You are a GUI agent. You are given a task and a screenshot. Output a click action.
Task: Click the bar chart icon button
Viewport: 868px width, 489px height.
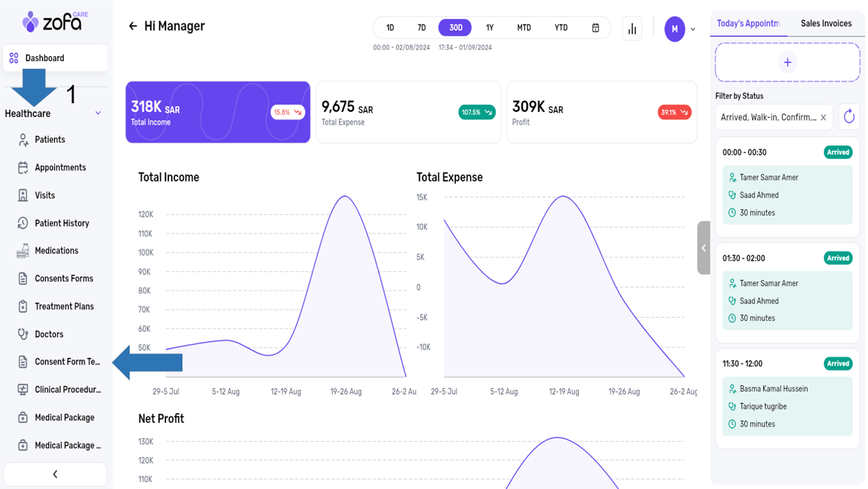click(632, 29)
